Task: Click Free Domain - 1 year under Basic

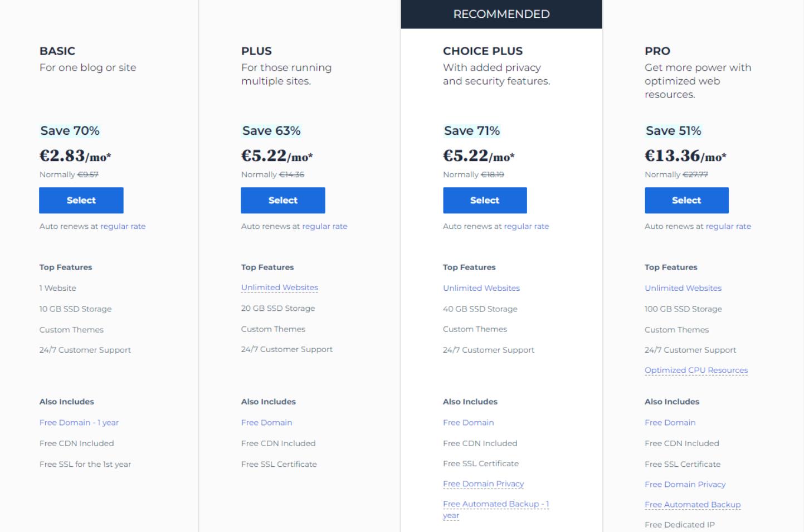Action: [x=78, y=422]
